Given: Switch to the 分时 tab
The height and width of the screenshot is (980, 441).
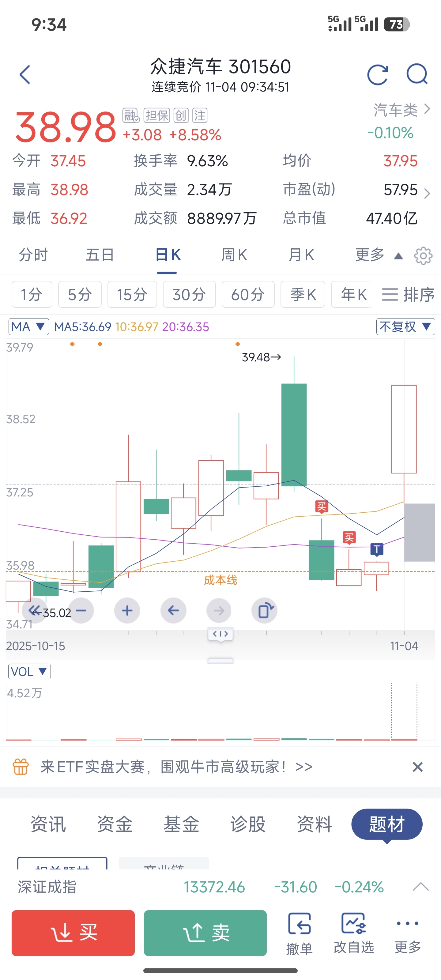Looking at the screenshot, I should (x=33, y=255).
